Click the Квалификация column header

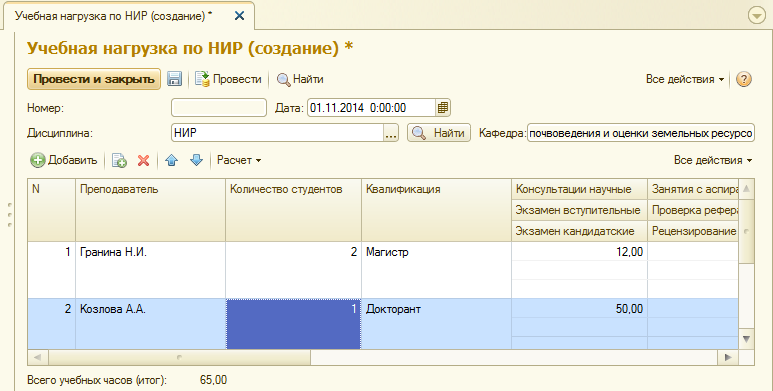point(436,210)
